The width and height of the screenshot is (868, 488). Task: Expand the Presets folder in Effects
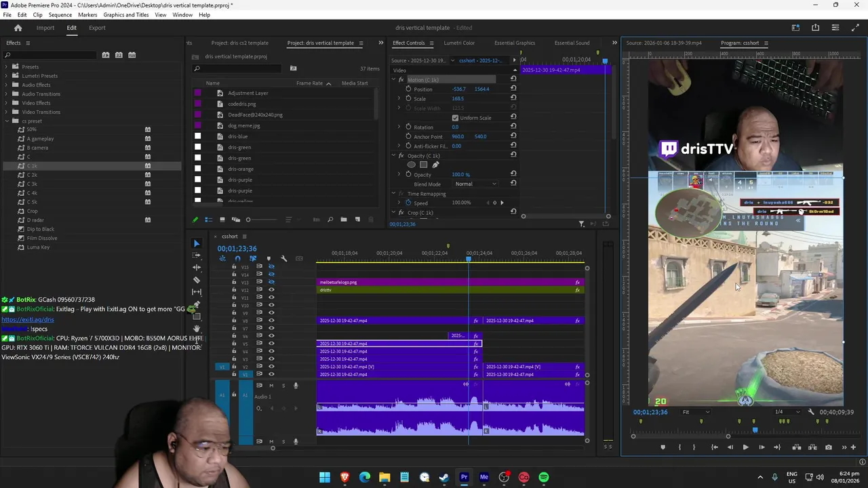point(7,66)
